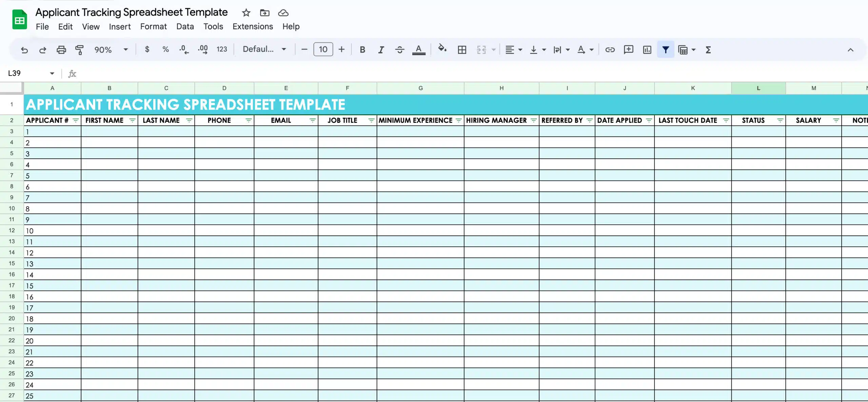
Task: Click the font size field showing 10
Action: [x=323, y=49]
